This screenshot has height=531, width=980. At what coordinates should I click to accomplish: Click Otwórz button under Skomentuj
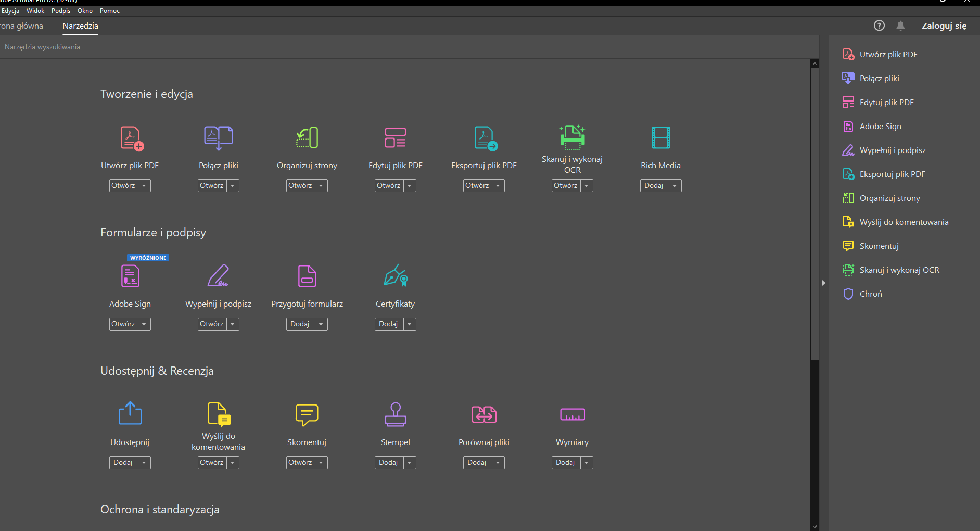(301, 462)
